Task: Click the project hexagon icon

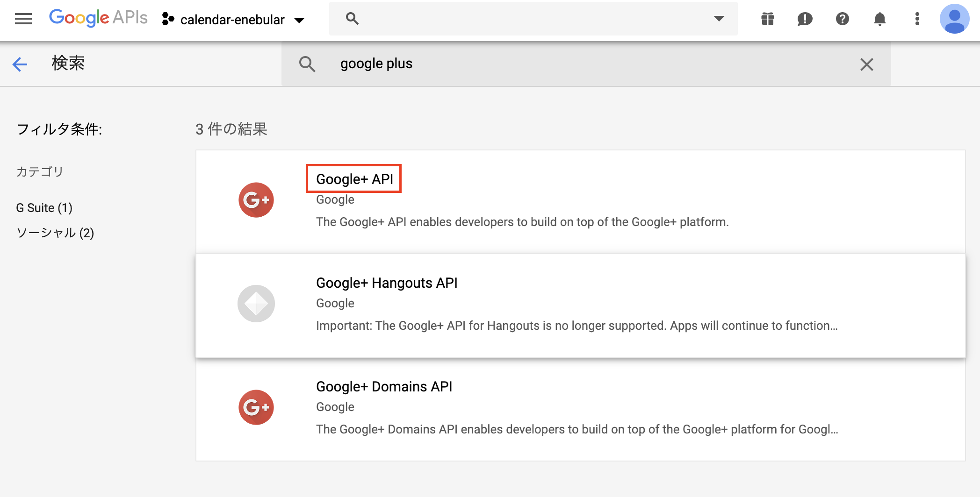Action: 168,19
